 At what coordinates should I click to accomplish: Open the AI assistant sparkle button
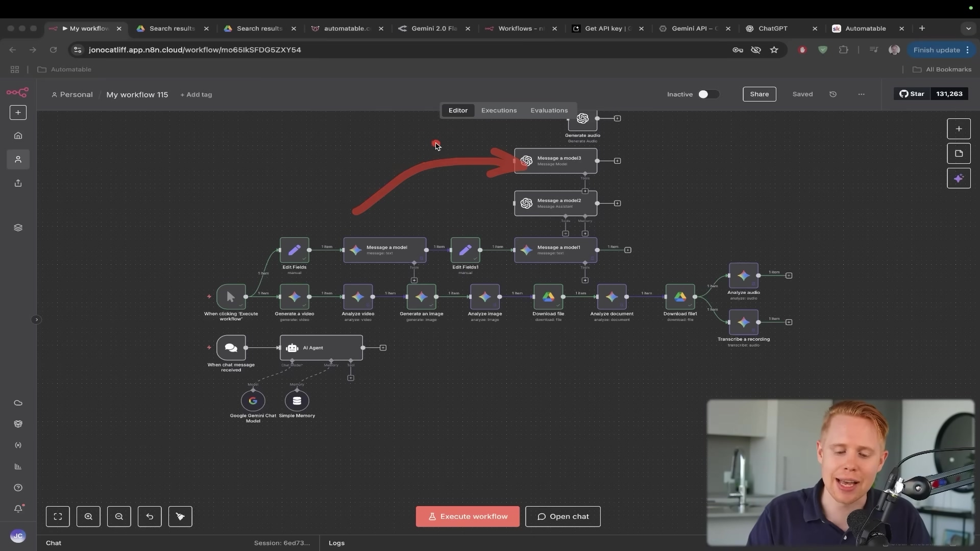coord(959,178)
